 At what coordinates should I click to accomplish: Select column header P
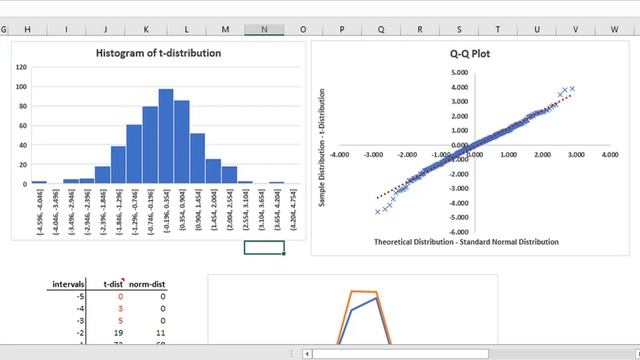click(x=342, y=29)
